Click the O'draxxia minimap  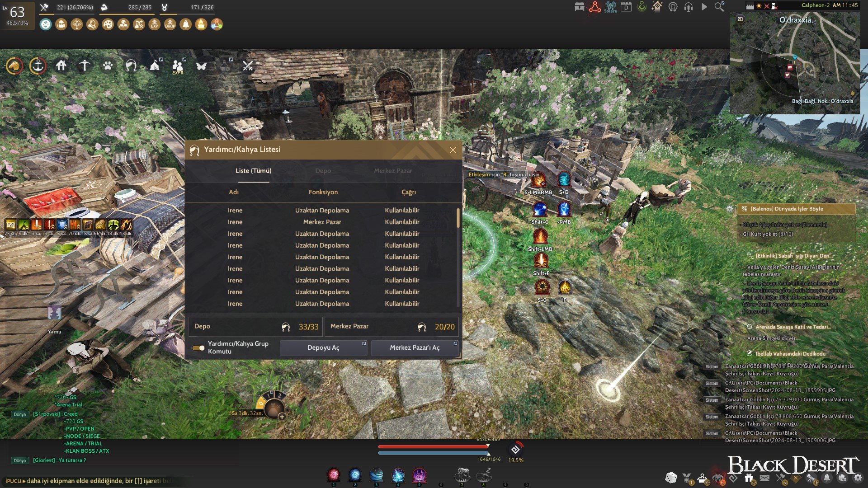pyautogui.click(x=795, y=62)
